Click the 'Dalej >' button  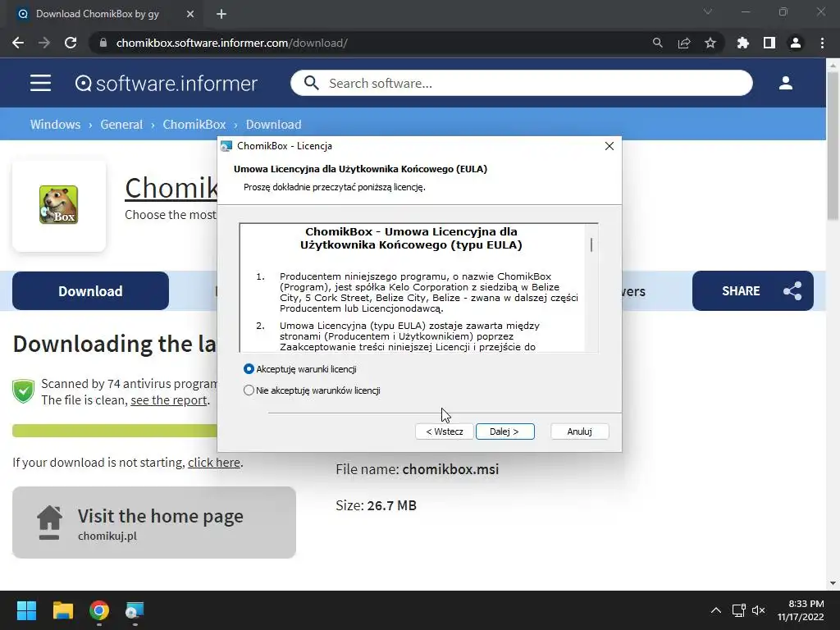pyautogui.click(x=504, y=431)
